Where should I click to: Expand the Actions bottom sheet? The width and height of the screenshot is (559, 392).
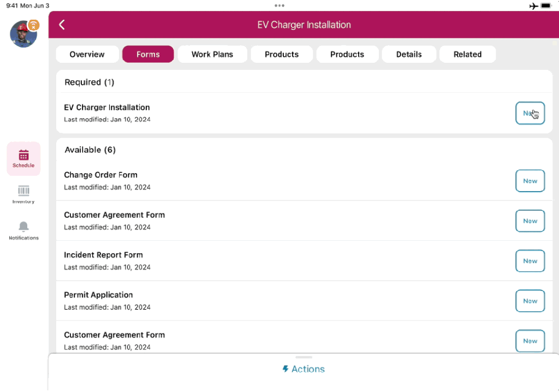pyautogui.click(x=304, y=369)
